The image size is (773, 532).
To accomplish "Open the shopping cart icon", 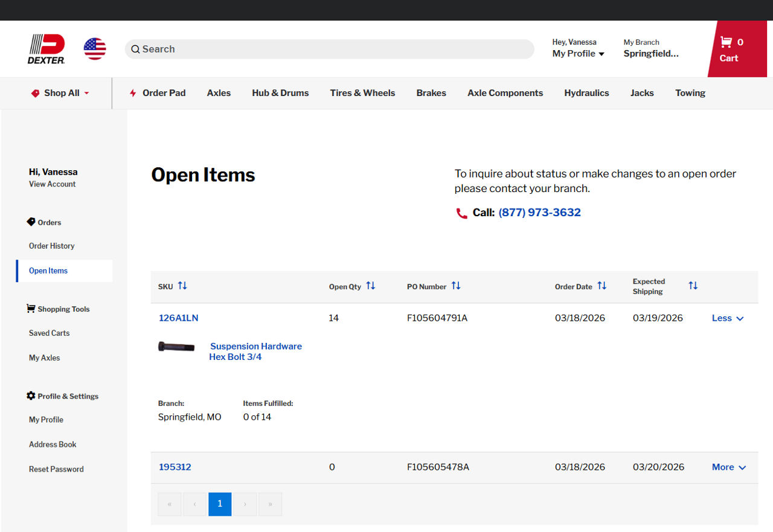I will point(726,42).
